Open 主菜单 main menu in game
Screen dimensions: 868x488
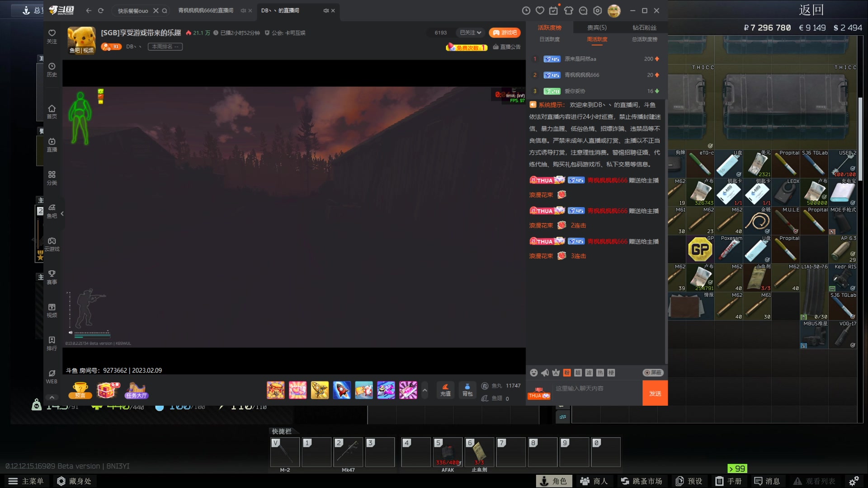click(x=26, y=481)
